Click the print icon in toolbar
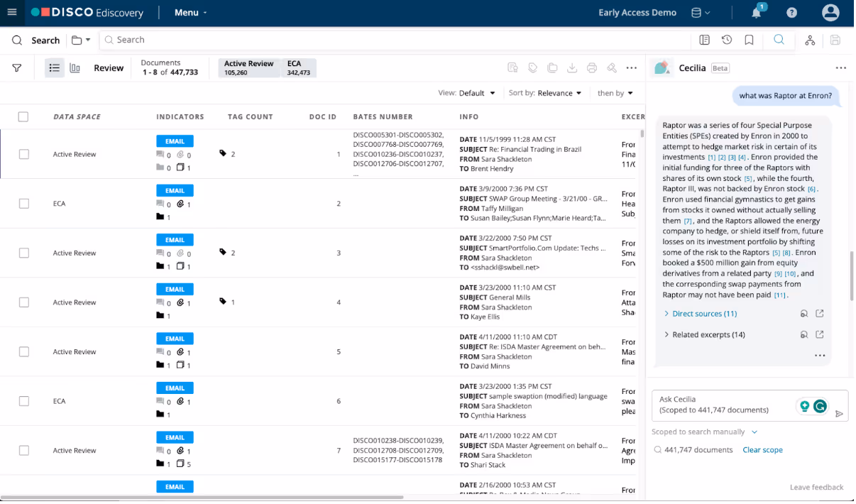The height and width of the screenshot is (504, 856). coord(592,68)
